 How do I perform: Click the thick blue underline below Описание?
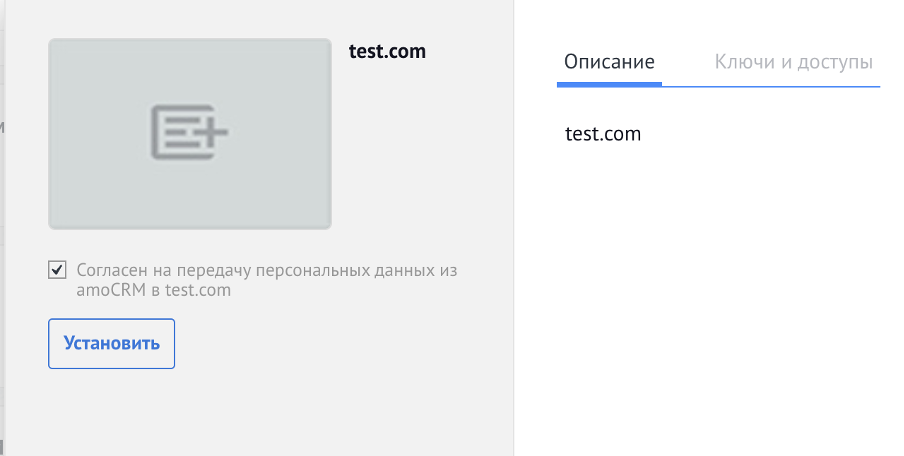tap(609, 85)
